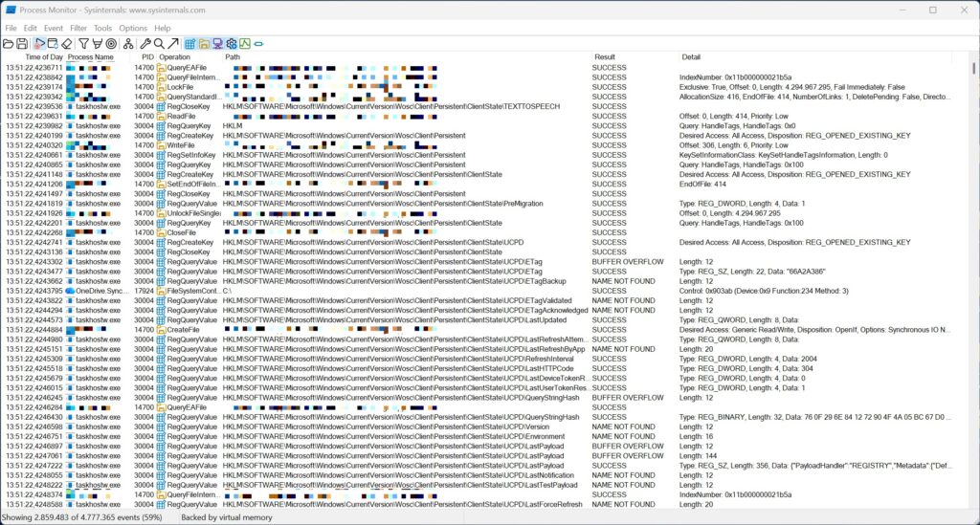980x525 pixels.
Task: Open Find with the magnifier icon
Action: [x=159, y=44]
